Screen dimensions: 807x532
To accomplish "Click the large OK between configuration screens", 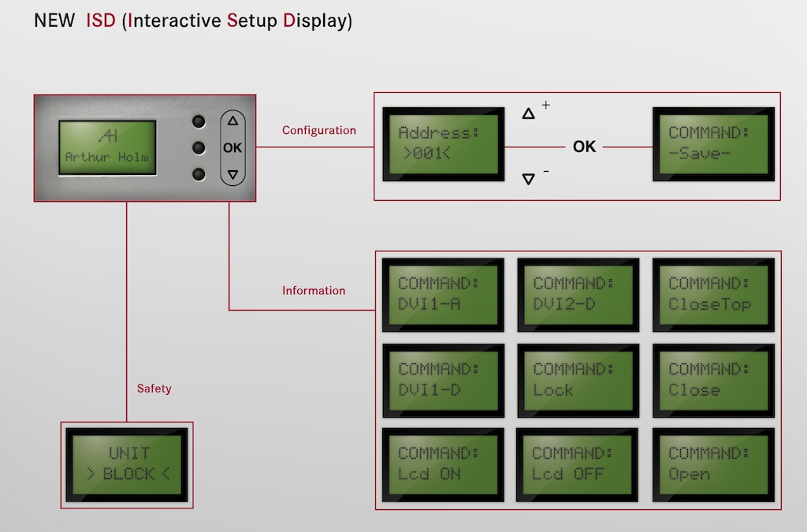I will coord(584,147).
